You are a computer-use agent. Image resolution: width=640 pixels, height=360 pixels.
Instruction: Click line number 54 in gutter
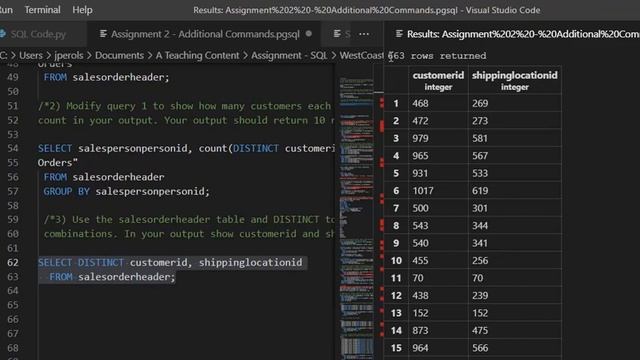point(13,149)
